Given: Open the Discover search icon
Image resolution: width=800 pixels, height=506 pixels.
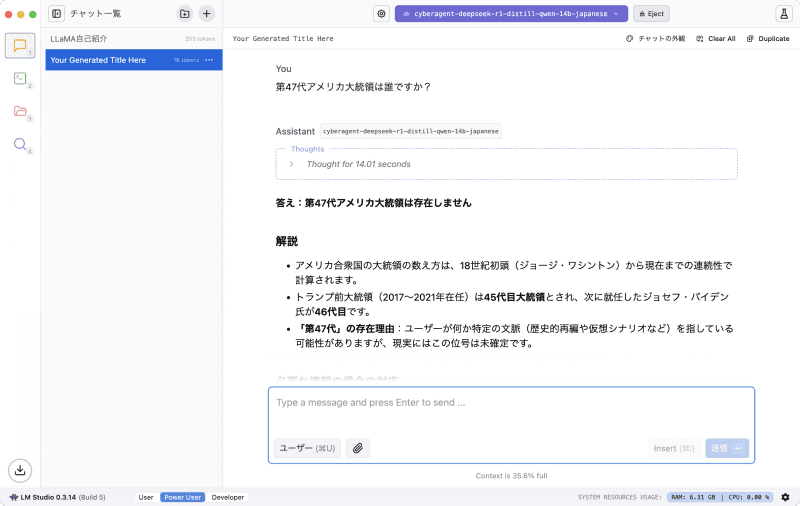Looking at the screenshot, I should 20,144.
